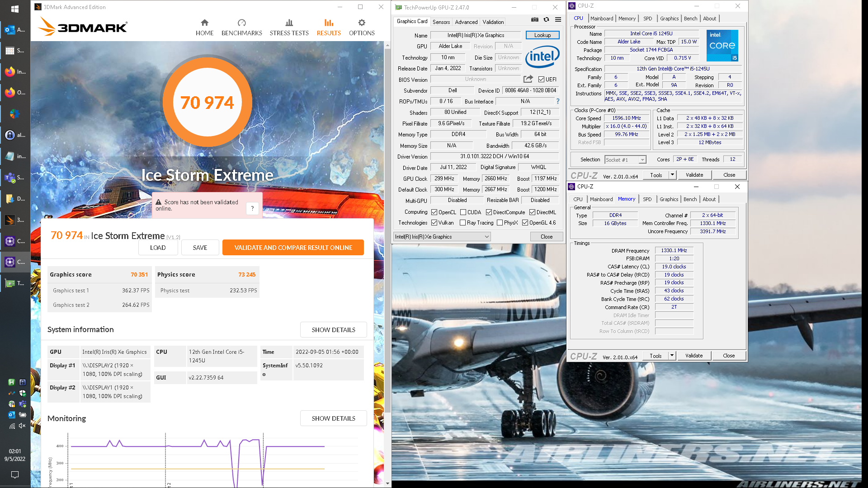Image resolution: width=868 pixels, height=488 pixels.
Task: Click SAVE button in 3DMark
Action: coord(200,248)
